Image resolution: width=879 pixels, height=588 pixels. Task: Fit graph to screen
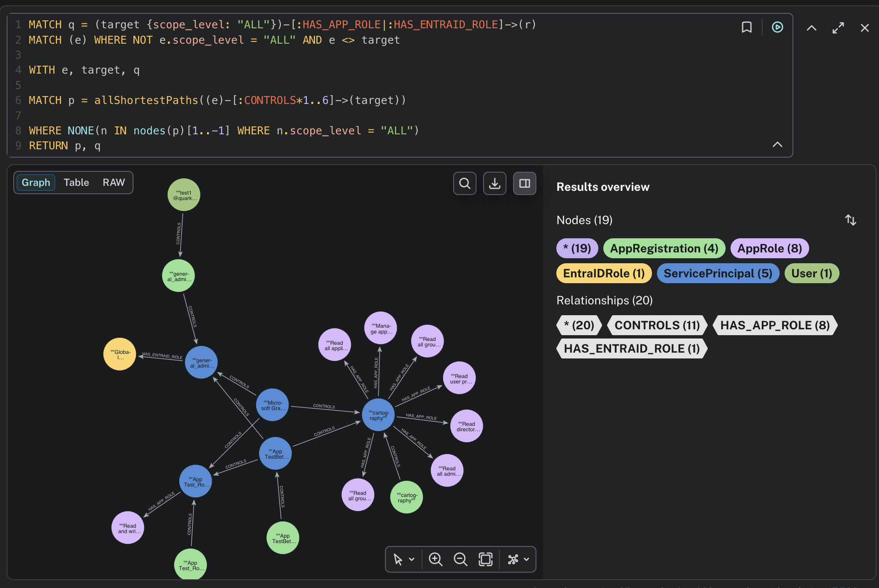coord(486,559)
